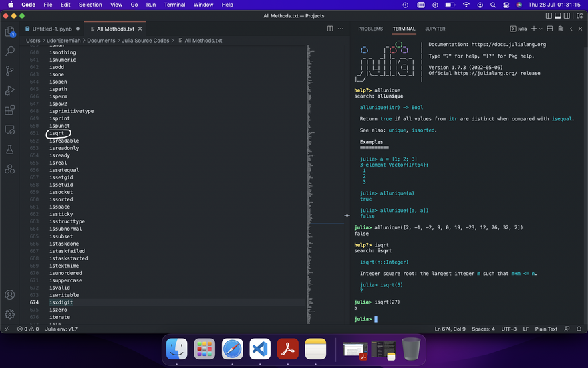Open the Run and Debug view

10,90
